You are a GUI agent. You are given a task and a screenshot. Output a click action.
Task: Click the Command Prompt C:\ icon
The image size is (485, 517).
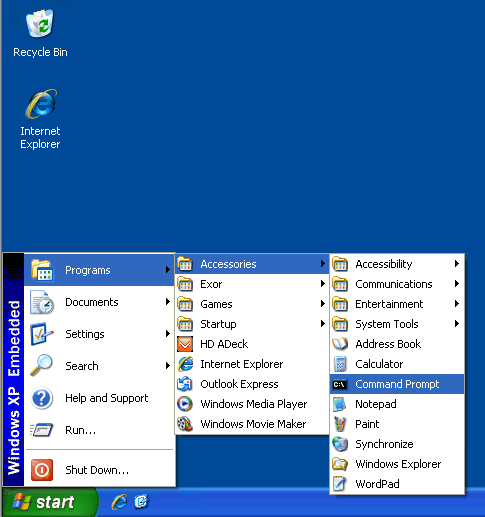340,384
